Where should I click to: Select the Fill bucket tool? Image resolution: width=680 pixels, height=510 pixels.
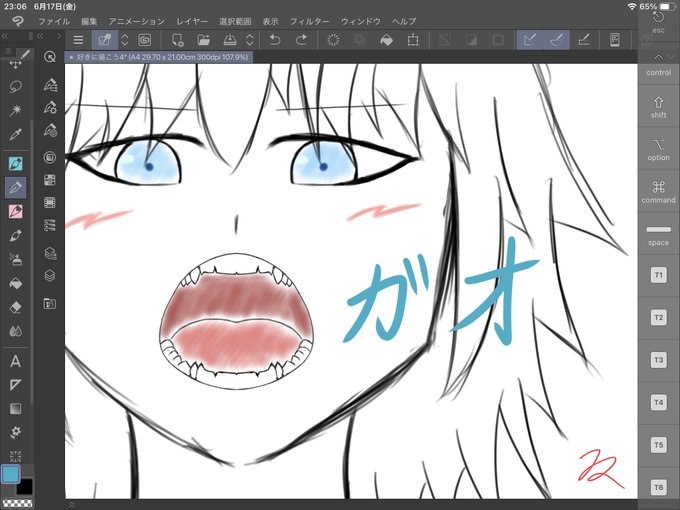(x=16, y=283)
